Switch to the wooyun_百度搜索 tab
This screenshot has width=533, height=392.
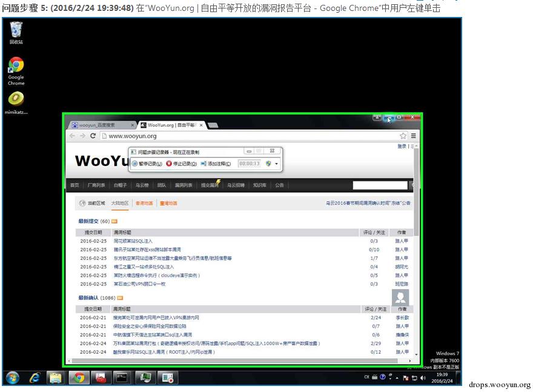coord(101,125)
